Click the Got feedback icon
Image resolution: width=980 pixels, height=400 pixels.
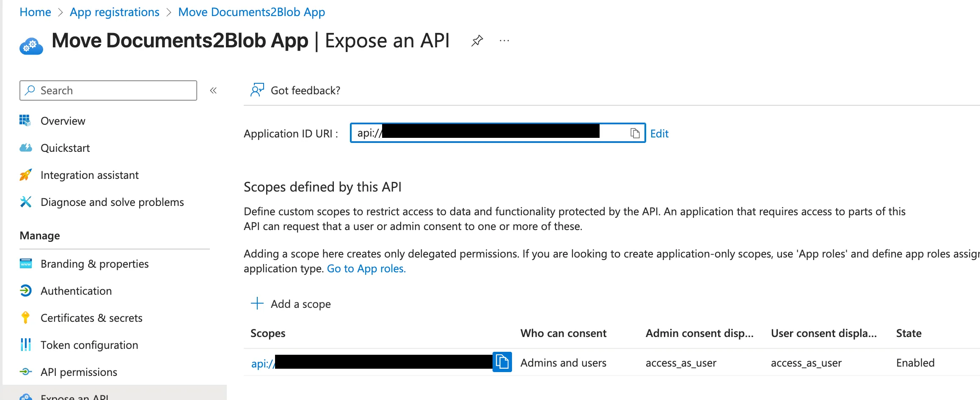(x=257, y=90)
